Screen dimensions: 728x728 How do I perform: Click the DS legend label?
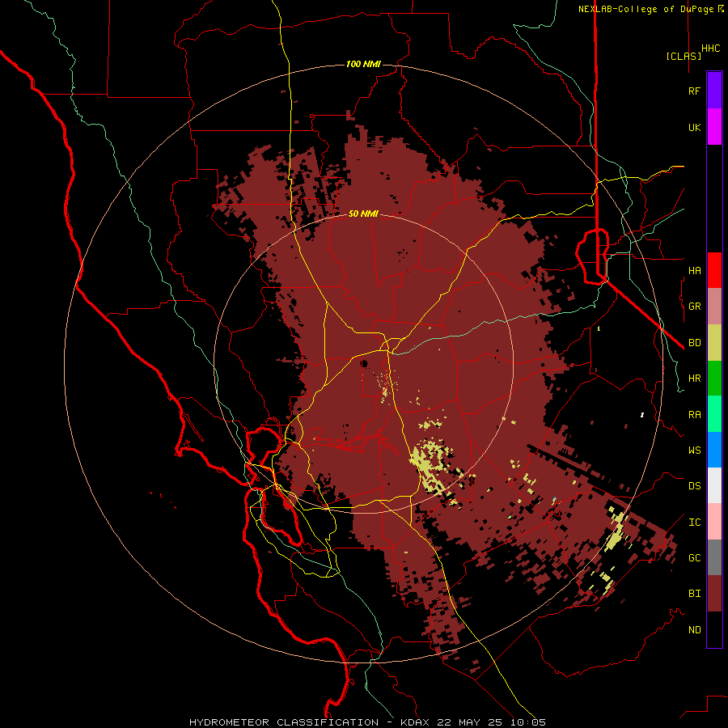pyautogui.click(x=694, y=486)
